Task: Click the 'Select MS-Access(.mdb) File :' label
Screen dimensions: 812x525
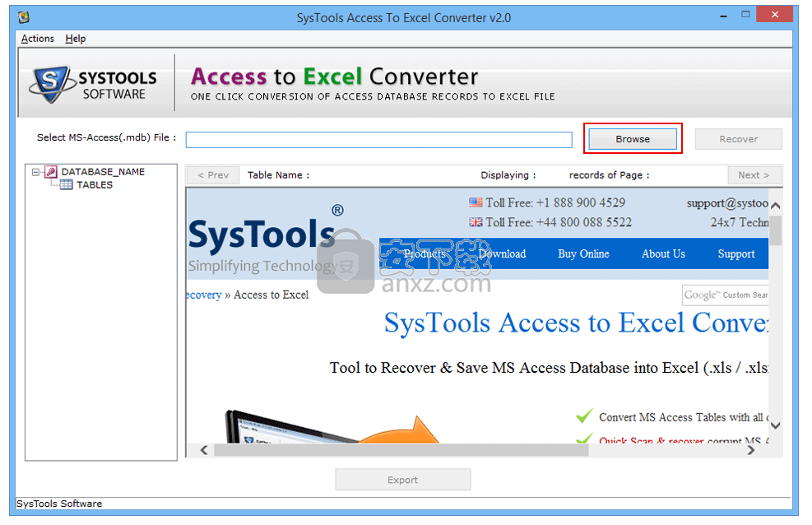Action: click(x=106, y=137)
